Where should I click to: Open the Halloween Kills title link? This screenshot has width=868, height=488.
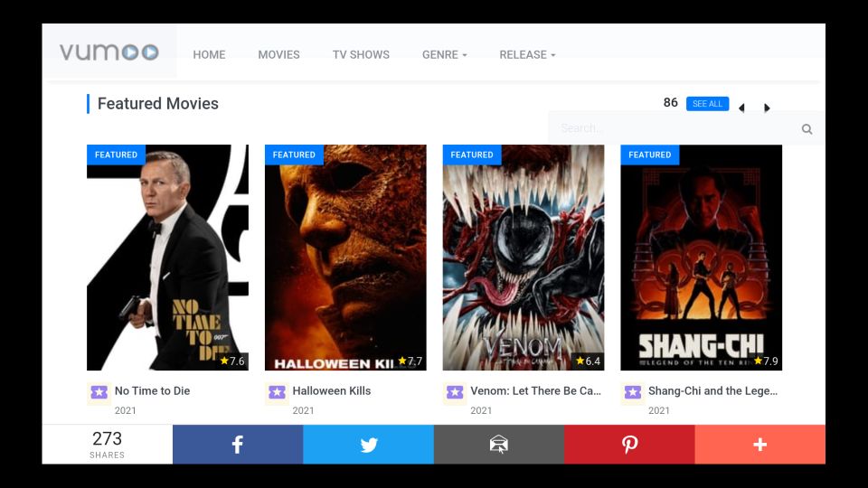(332, 390)
